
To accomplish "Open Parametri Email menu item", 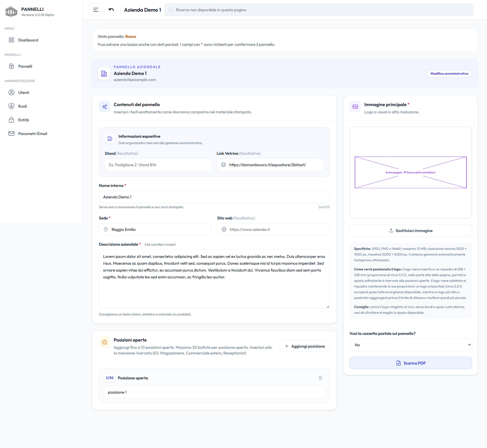I will [41, 133].
